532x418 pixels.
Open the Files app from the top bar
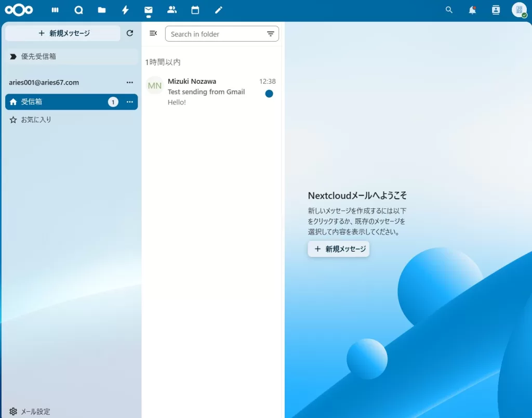[x=101, y=10]
